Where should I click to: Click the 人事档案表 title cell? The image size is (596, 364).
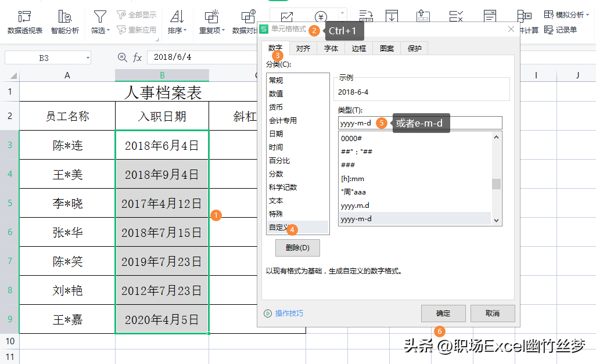point(163,92)
